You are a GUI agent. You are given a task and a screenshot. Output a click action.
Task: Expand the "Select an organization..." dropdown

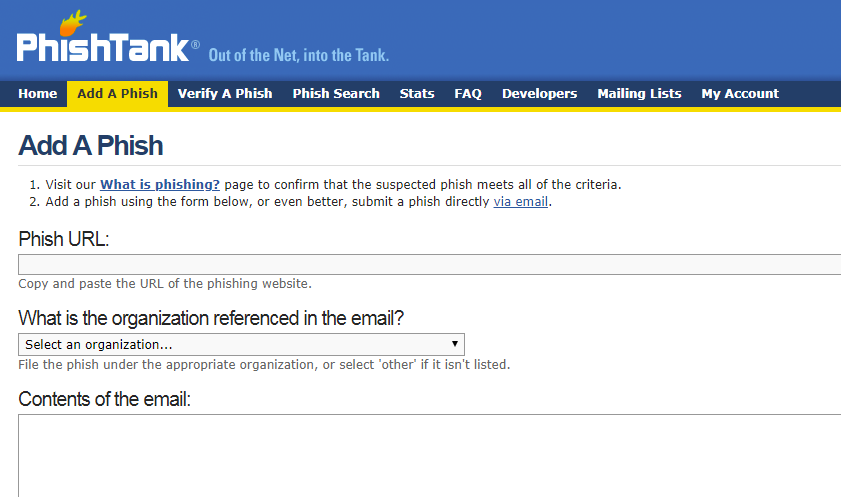coord(241,344)
